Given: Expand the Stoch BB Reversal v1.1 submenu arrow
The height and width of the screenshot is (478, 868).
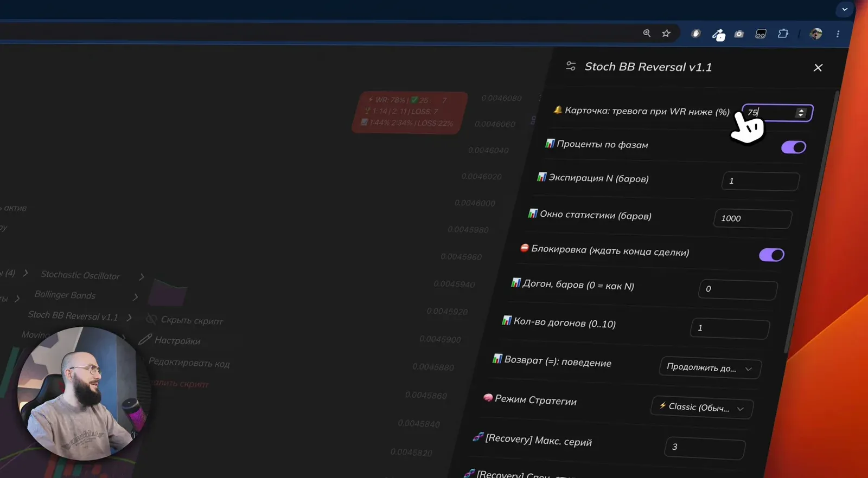Looking at the screenshot, I should [129, 317].
